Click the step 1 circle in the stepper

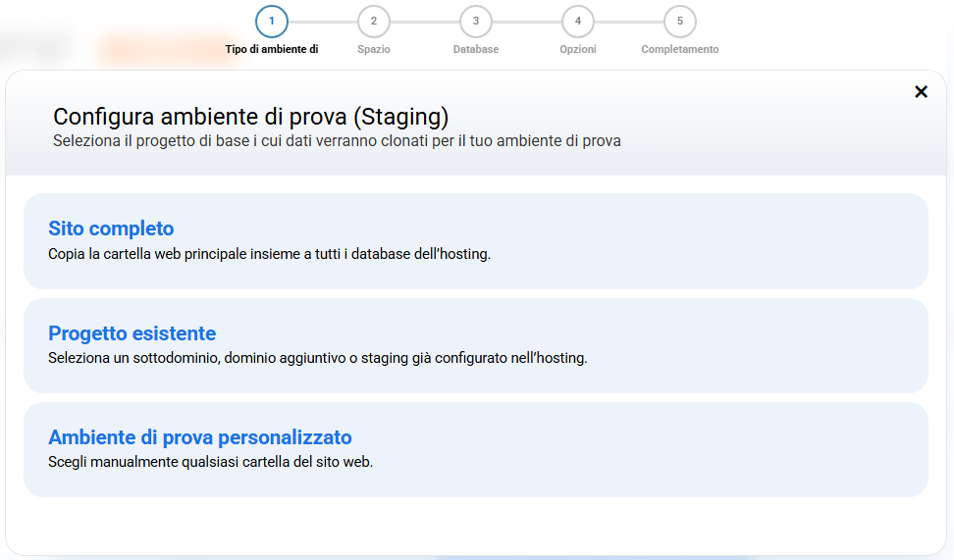272,22
